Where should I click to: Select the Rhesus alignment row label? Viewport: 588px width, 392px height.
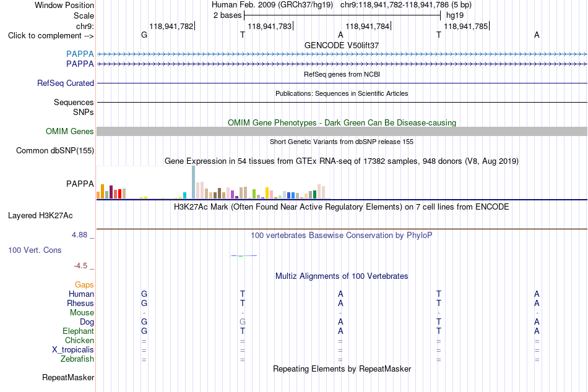click(x=80, y=303)
